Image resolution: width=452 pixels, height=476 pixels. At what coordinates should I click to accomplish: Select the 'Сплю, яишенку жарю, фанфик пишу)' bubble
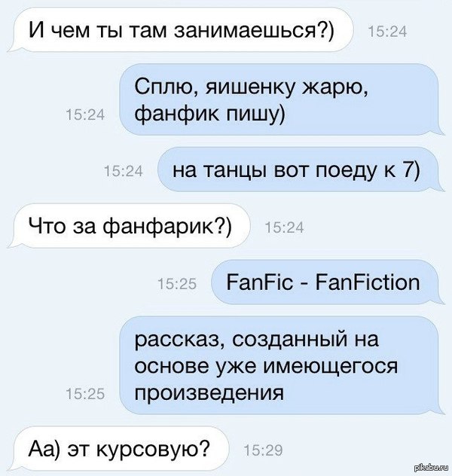282,99
